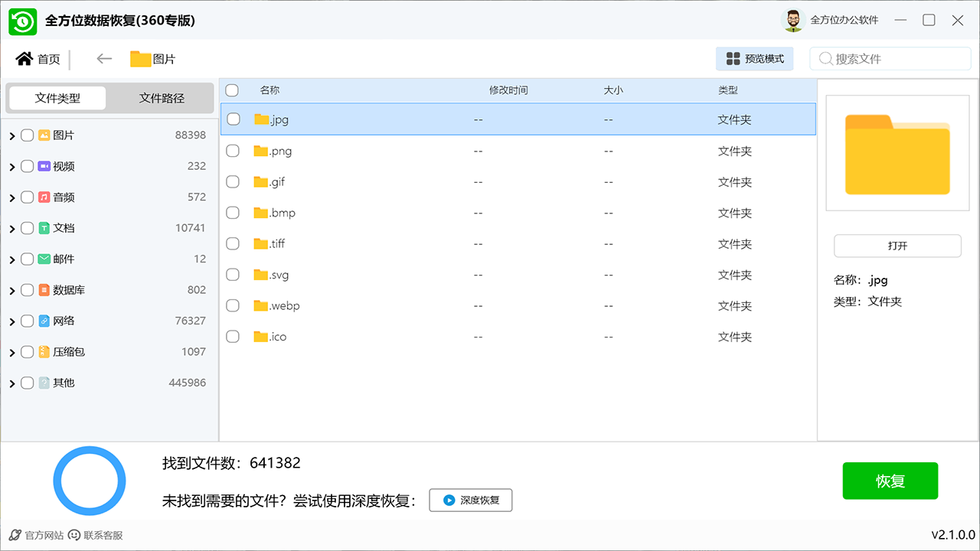The width and height of the screenshot is (980, 551).
Task: Toggle the select-all checkbox in the list header
Action: [232, 90]
